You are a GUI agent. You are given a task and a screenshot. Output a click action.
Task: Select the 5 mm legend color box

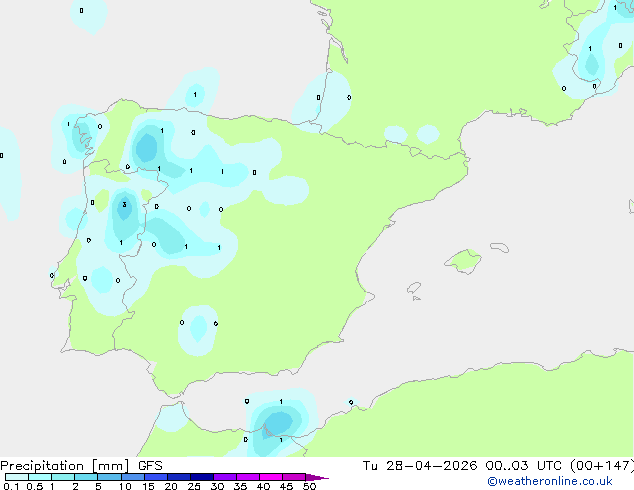click(109, 477)
